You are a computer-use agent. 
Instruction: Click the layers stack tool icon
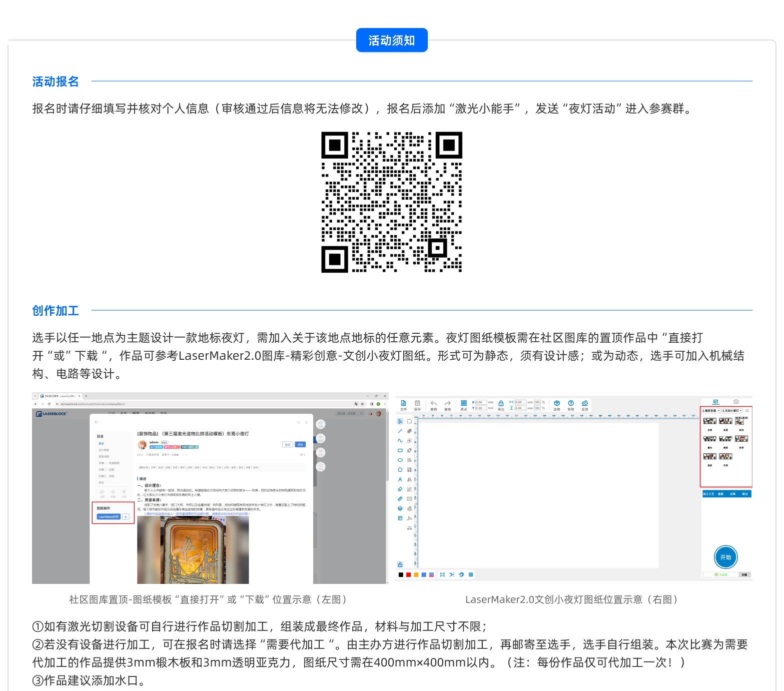(x=400, y=508)
